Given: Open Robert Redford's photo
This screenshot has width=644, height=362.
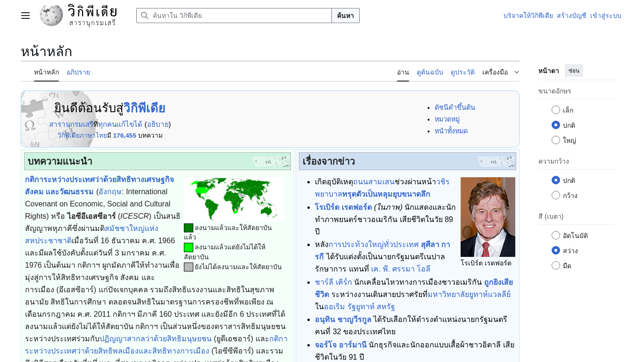Looking at the screenshot, I should 487,217.
